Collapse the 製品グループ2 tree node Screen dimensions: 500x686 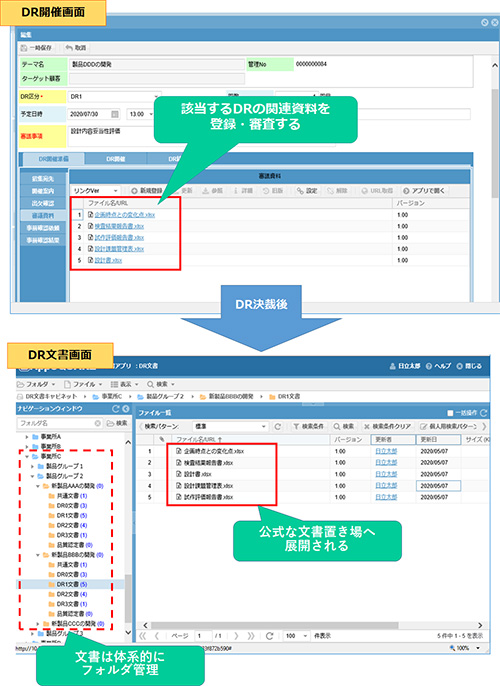coord(32,476)
